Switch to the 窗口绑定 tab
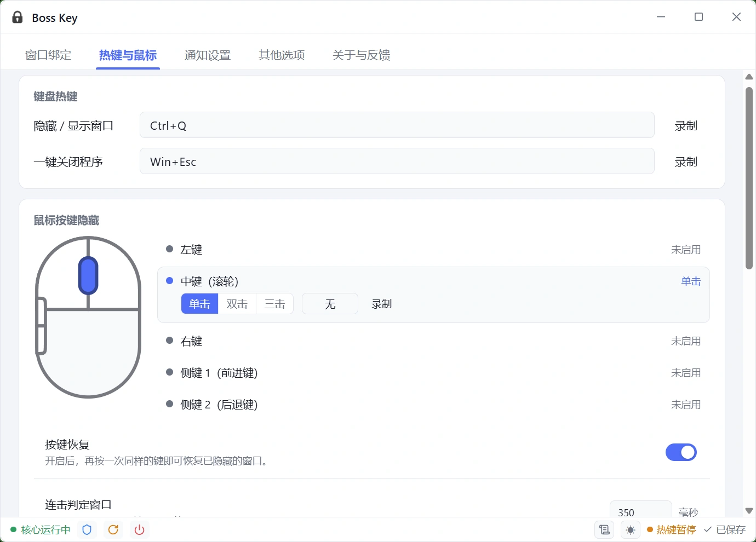 click(x=48, y=55)
